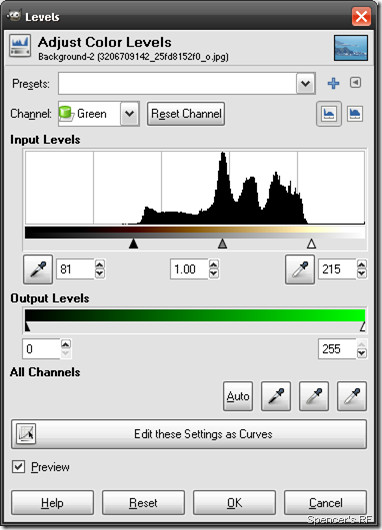The width and height of the screenshot is (382, 530).
Task: Pick white point for Green channel
Action: (x=300, y=269)
